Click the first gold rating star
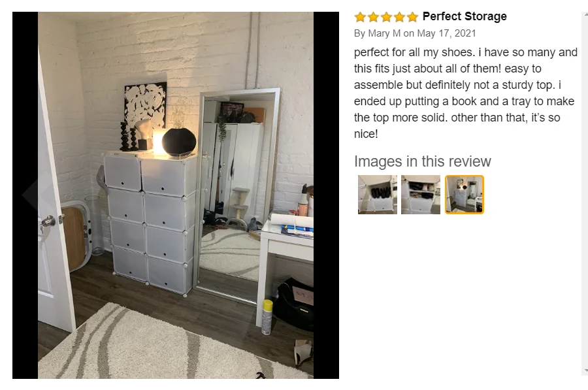Image resolution: width=588 pixels, height=390 pixels. click(360, 17)
